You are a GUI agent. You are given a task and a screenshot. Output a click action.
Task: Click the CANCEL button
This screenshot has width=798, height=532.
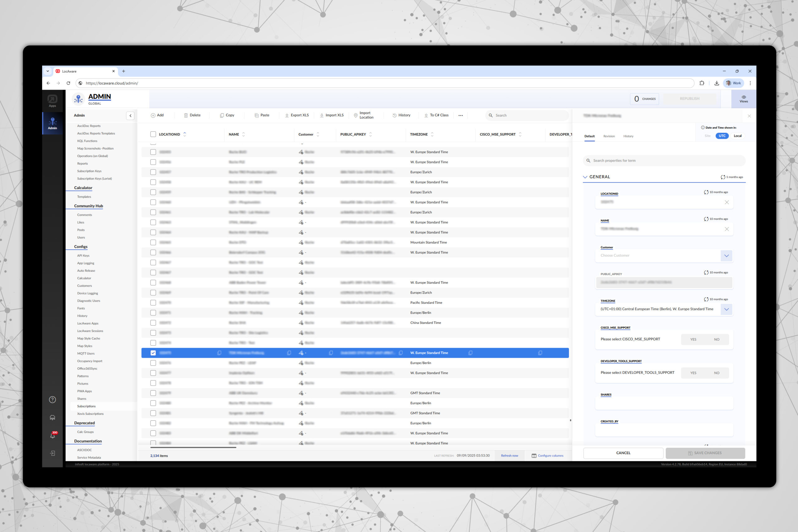(x=623, y=453)
